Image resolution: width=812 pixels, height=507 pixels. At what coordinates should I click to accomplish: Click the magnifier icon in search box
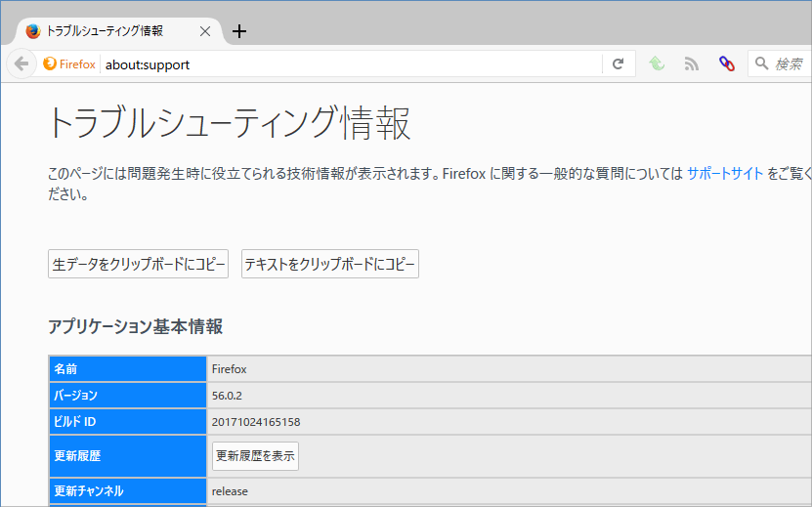tap(761, 63)
